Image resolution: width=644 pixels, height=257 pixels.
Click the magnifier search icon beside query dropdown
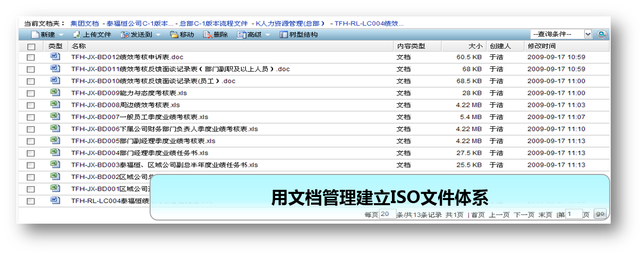pyautogui.click(x=601, y=34)
